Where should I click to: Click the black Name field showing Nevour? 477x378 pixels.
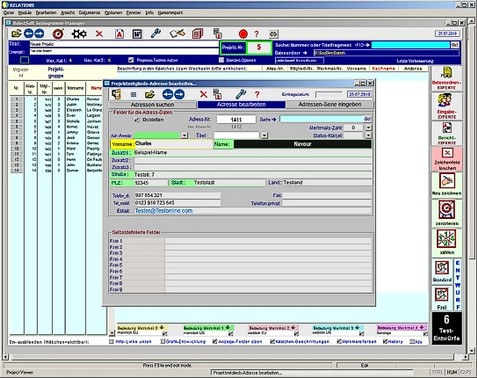tap(302, 144)
